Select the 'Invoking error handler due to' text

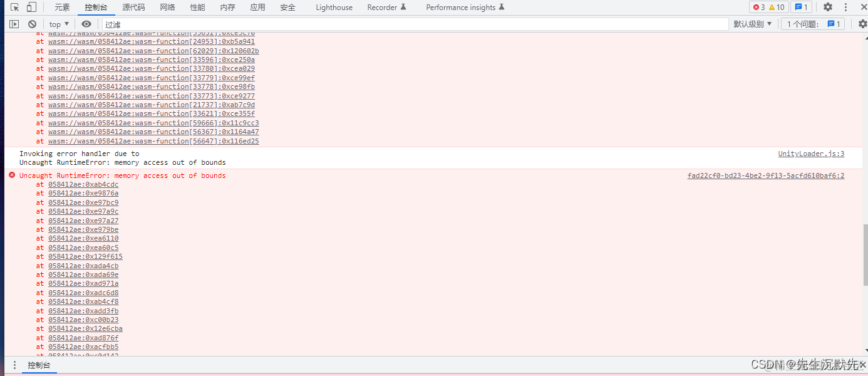(80, 154)
